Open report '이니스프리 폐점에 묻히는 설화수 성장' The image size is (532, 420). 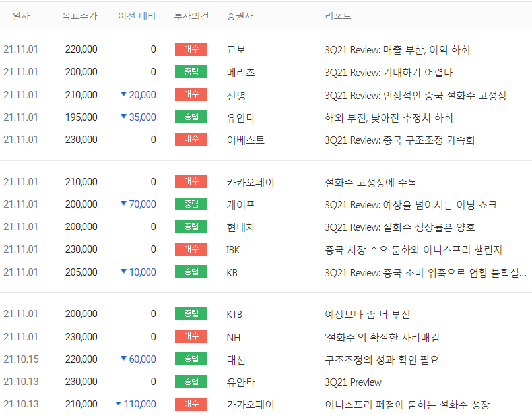(407, 404)
